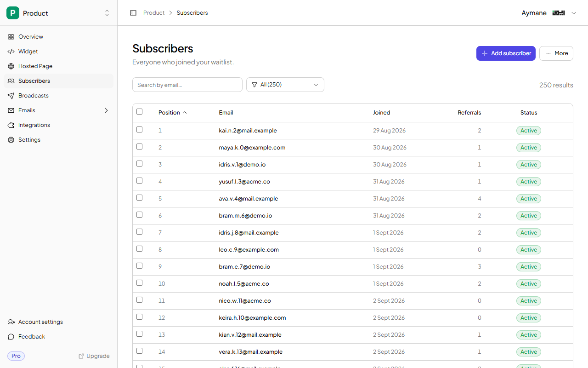Click the green Product logo icon
The height and width of the screenshot is (368, 588).
pos(13,13)
